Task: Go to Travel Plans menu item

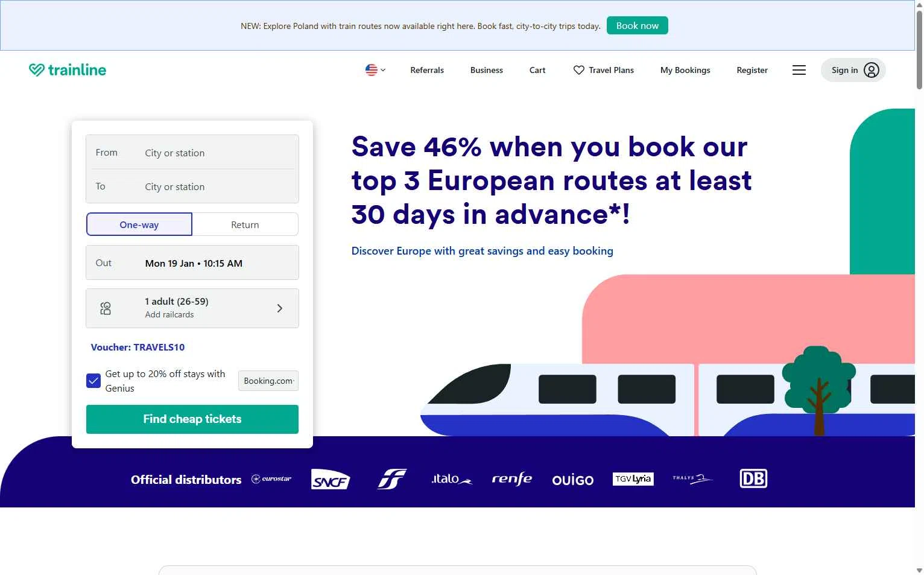Action: coord(604,70)
